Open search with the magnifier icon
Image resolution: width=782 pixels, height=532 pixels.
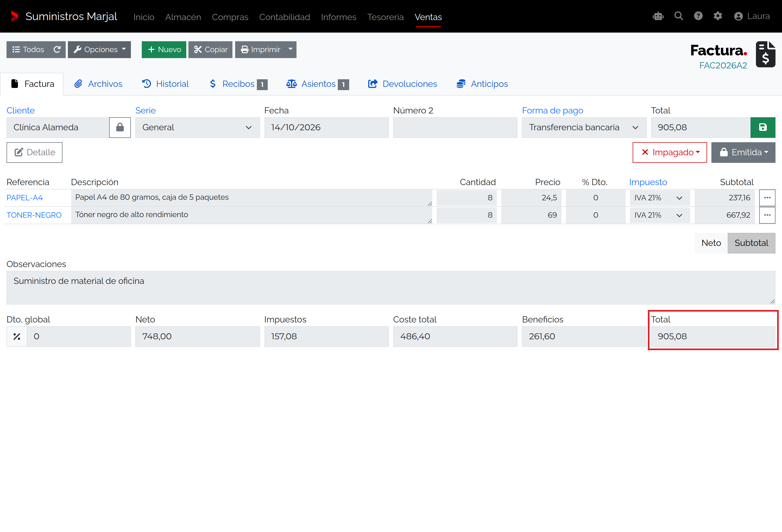pos(678,16)
